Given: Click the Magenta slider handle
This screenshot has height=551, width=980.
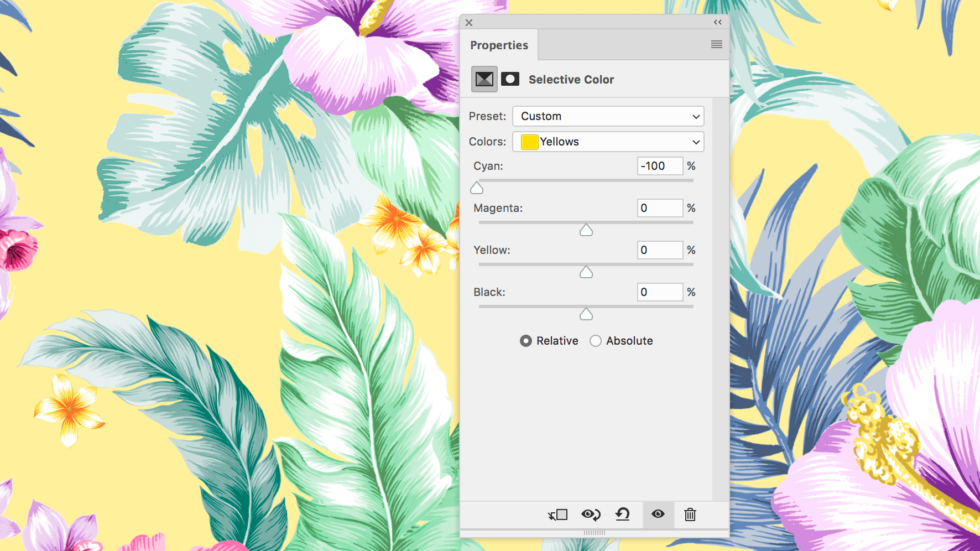Looking at the screenshot, I should pyautogui.click(x=586, y=230).
